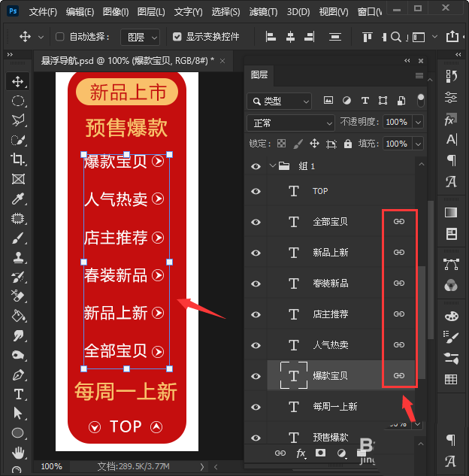Open the 类型 layer filter dropdown
Viewport: 469px width, 476px height.
click(x=279, y=101)
